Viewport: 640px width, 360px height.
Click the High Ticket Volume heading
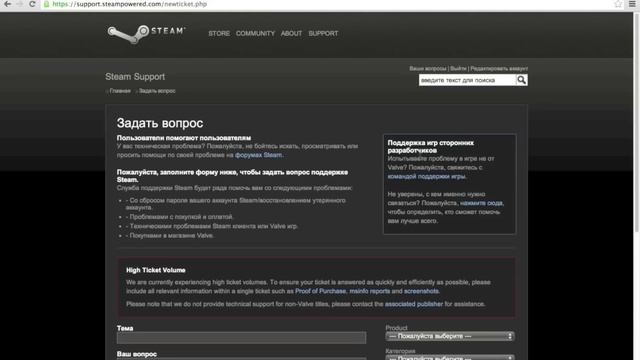click(156, 270)
